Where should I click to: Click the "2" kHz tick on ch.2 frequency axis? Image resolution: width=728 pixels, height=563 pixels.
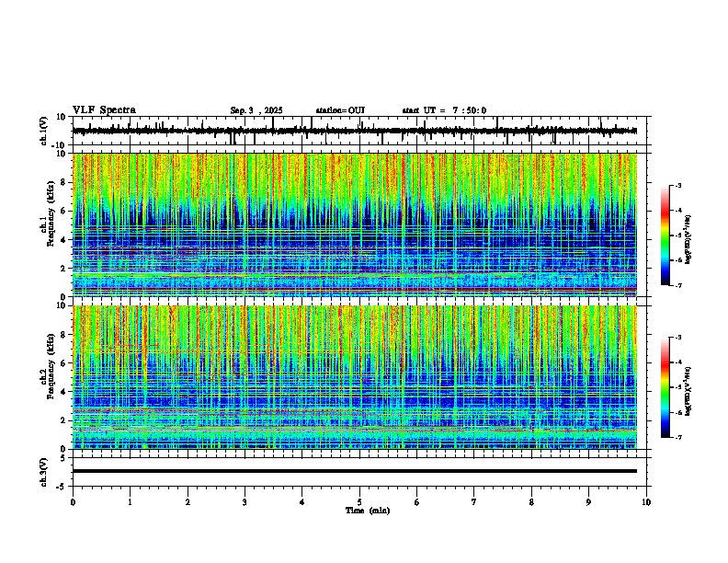pos(63,420)
